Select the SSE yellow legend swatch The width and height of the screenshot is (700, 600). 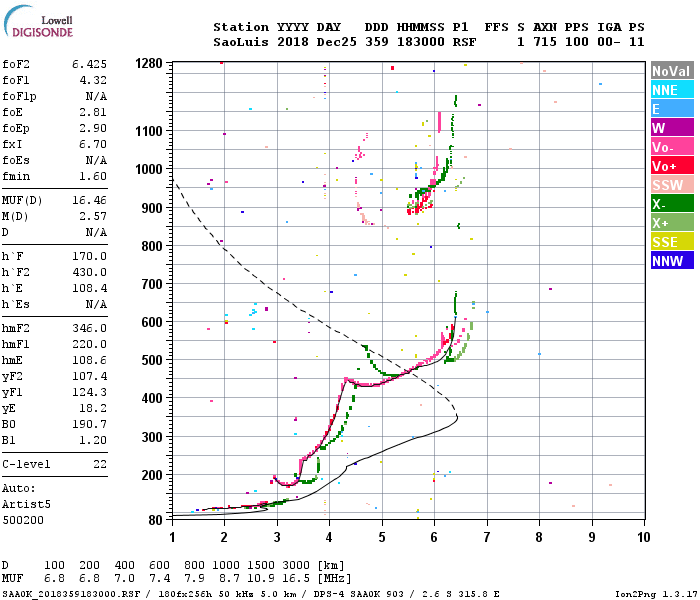pos(672,242)
